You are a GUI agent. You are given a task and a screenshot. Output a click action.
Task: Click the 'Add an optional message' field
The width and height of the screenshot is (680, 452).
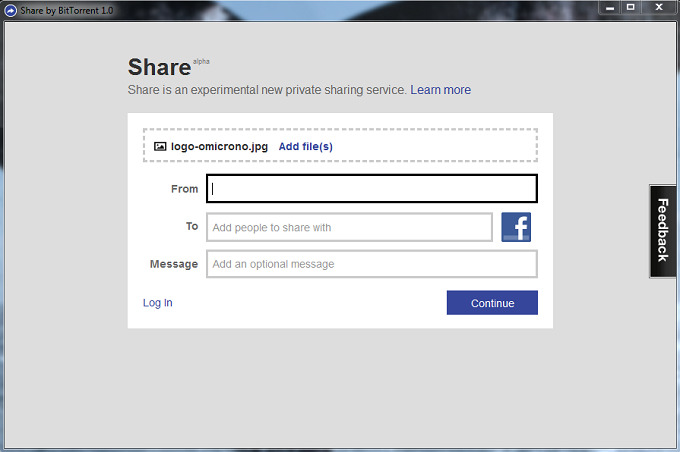click(x=372, y=264)
